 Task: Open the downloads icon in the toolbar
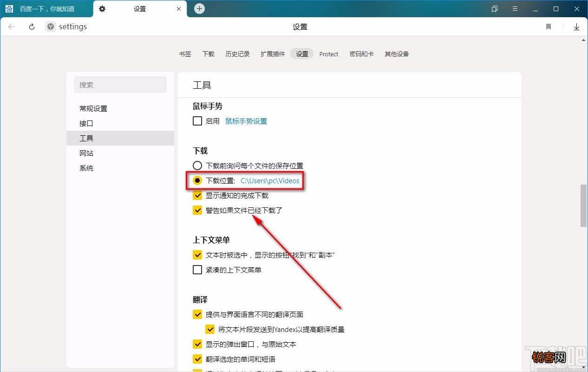[576, 27]
